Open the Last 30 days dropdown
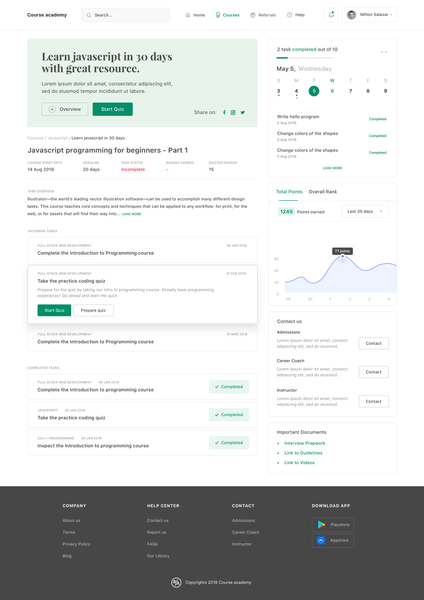Viewport: 424px width, 600px height. tap(365, 212)
